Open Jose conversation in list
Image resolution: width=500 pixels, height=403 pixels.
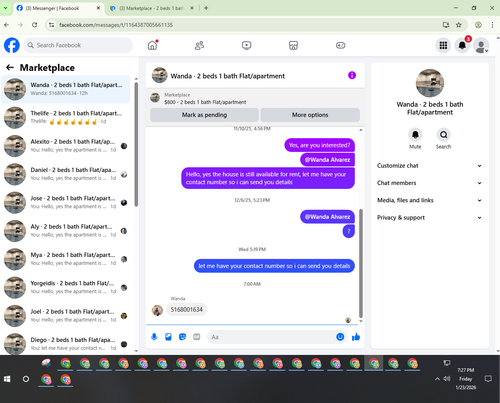click(x=66, y=203)
